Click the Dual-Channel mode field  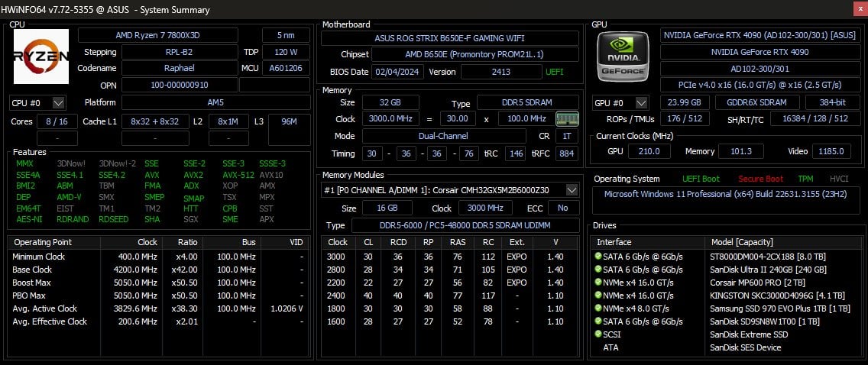click(443, 136)
